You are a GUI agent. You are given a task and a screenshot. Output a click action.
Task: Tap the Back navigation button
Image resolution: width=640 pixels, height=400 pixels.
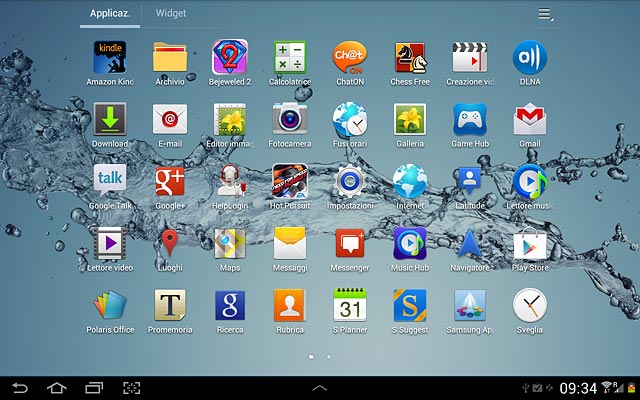[20, 387]
